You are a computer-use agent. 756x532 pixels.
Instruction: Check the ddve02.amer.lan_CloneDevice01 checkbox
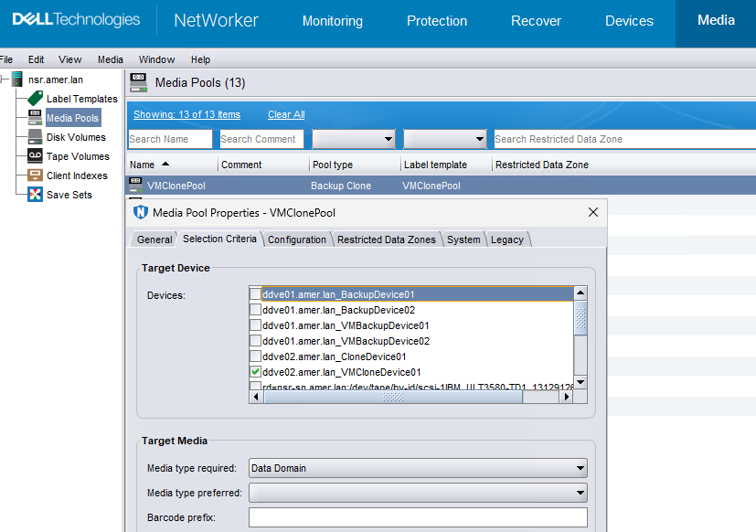tap(256, 356)
